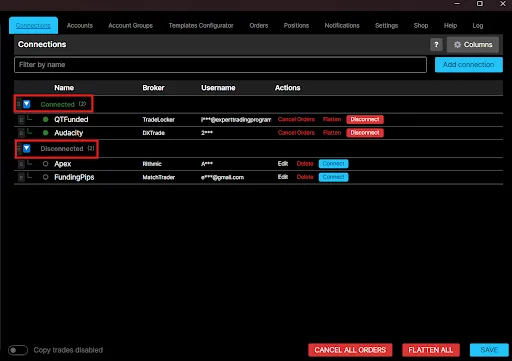512x361 pixels.
Task: Click the Actions column header
Action: point(287,88)
